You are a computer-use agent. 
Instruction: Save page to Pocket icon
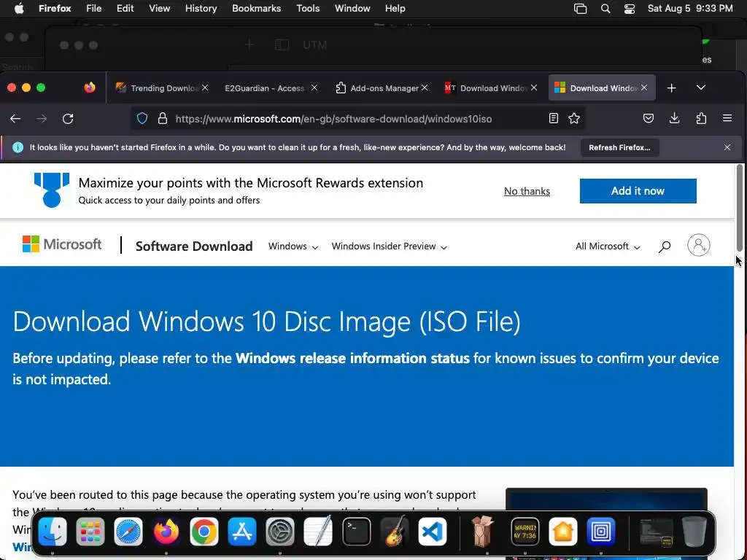click(648, 118)
